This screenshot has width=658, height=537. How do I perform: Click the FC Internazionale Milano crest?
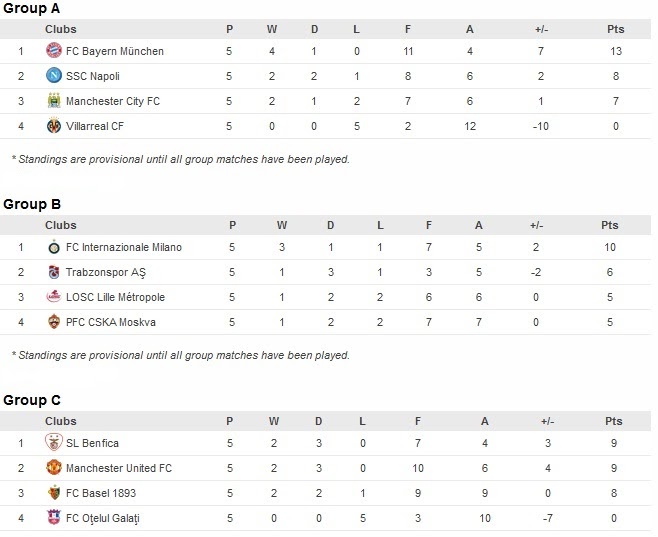(x=54, y=247)
